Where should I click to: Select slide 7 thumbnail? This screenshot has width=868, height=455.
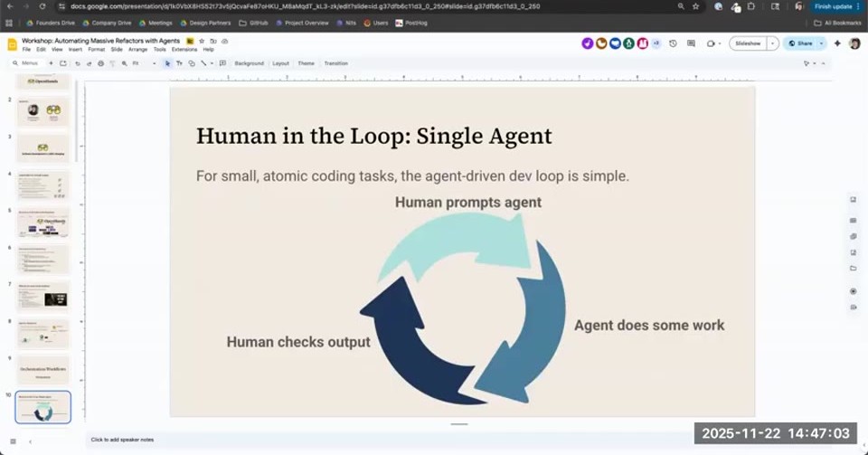(x=43, y=296)
